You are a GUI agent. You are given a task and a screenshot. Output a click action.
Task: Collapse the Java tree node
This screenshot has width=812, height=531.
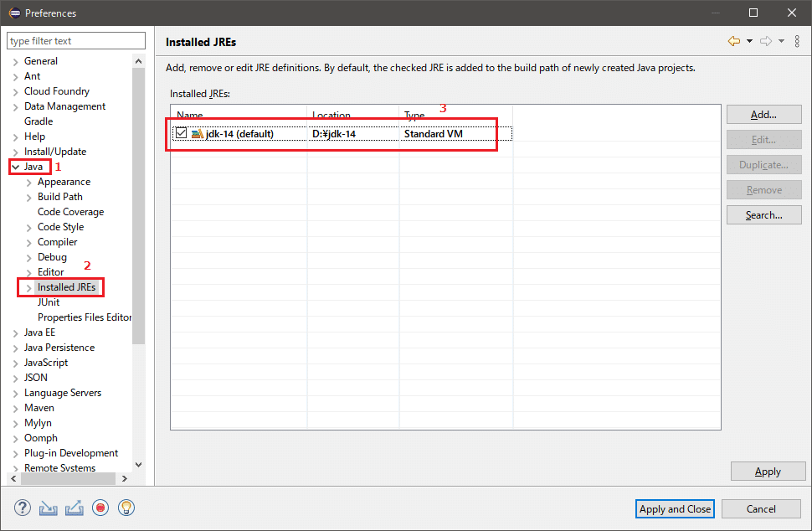point(16,167)
